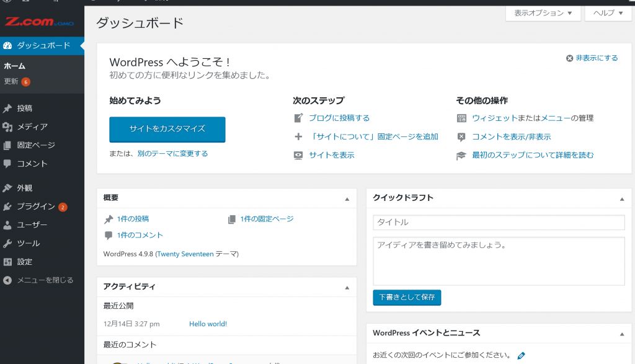Click the dashboard gauge icon
The width and height of the screenshot is (635, 364).
(x=7, y=45)
